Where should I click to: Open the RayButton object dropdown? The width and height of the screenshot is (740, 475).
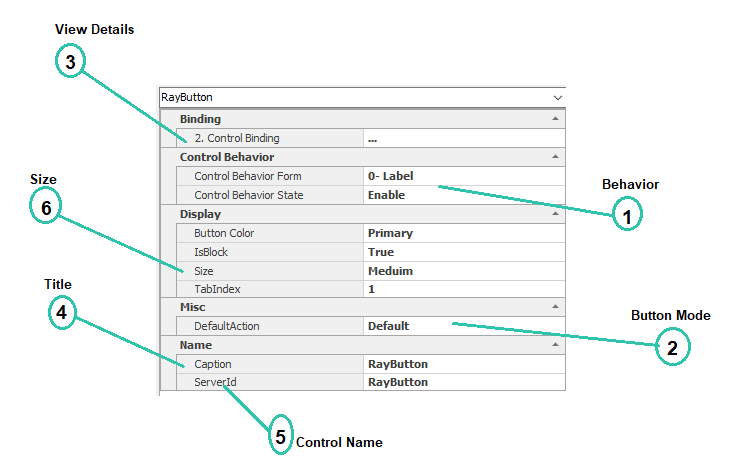(556, 98)
